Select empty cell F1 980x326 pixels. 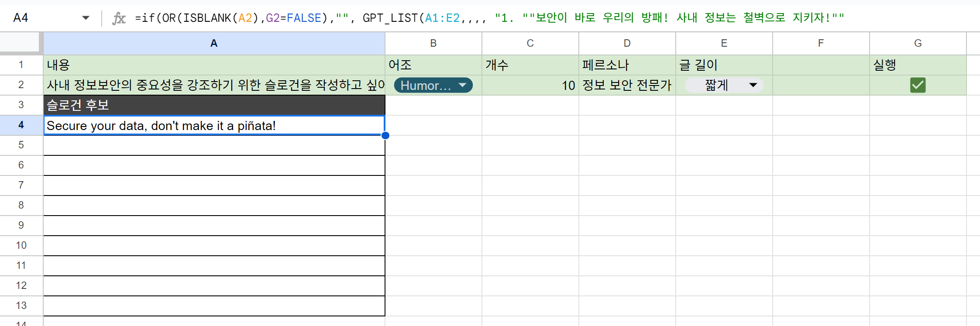point(821,65)
